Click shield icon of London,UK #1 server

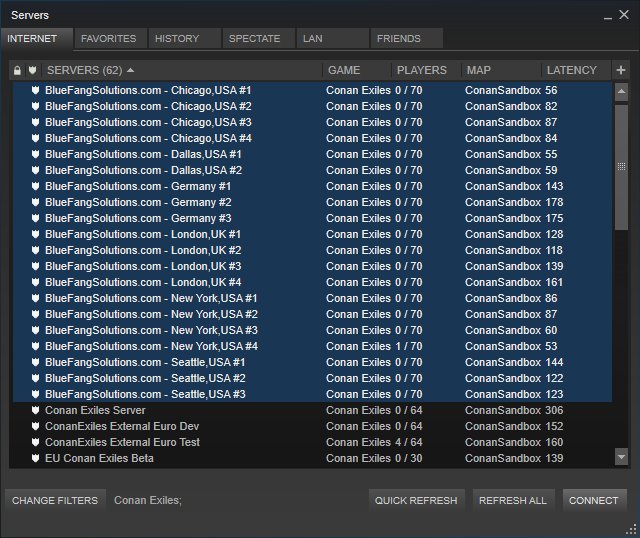click(x=36, y=234)
